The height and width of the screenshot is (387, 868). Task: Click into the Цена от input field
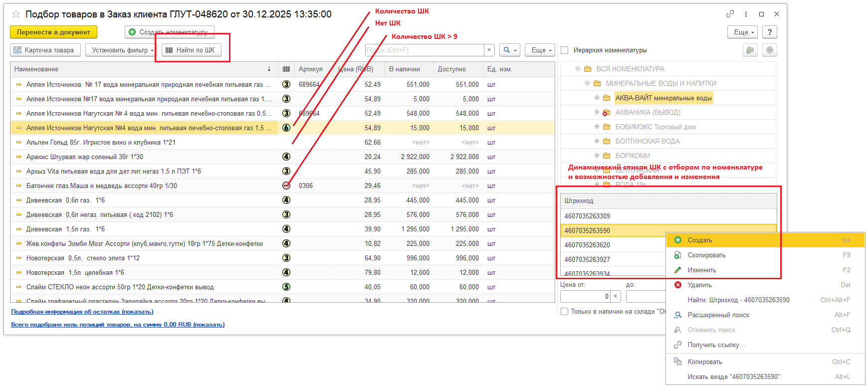click(x=586, y=296)
